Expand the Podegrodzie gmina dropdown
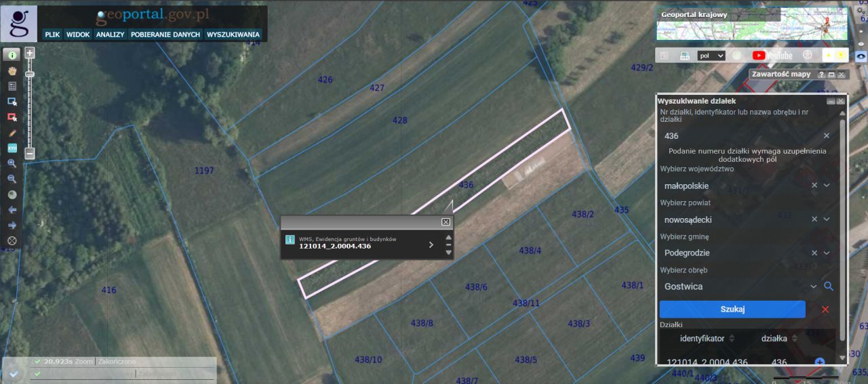Image resolution: width=868 pixels, height=384 pixels. (x=827, y=253)
